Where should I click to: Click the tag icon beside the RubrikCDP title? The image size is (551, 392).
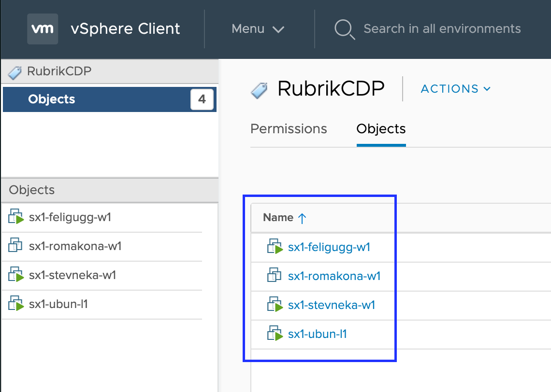pos(260,90)
